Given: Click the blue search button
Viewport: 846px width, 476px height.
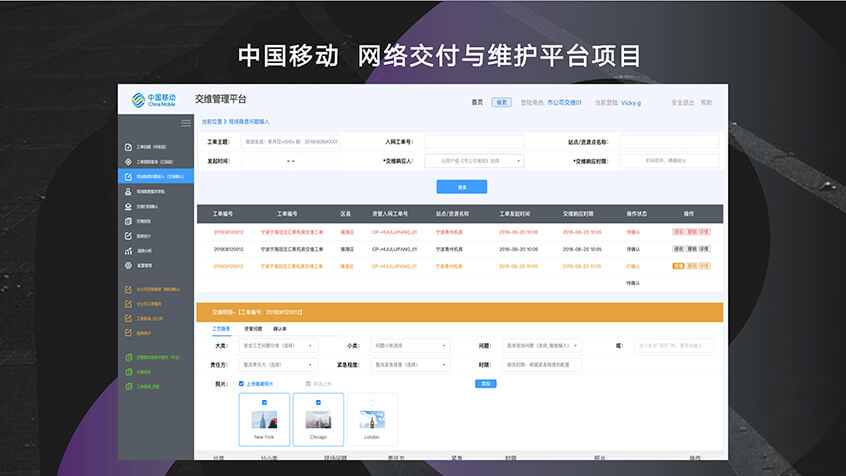Looking at the screenshot, I should (x=461, y=187).
